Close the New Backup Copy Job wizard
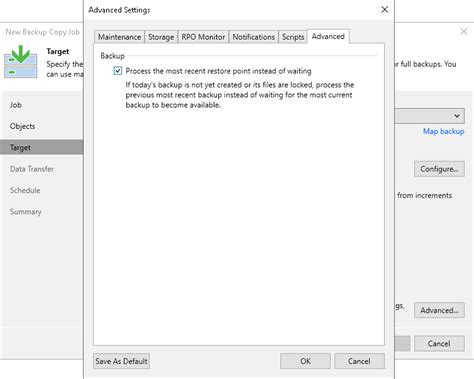The image size is (474, 379). 463,32
